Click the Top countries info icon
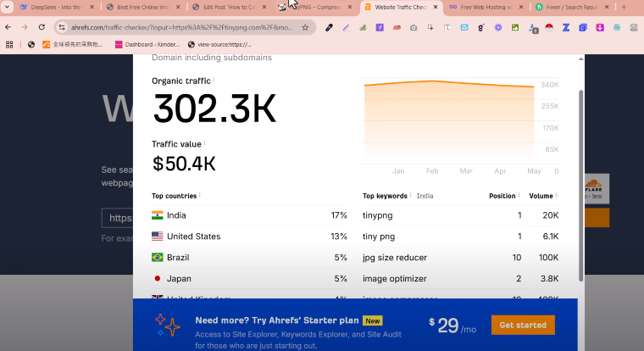 pos(200,195)
